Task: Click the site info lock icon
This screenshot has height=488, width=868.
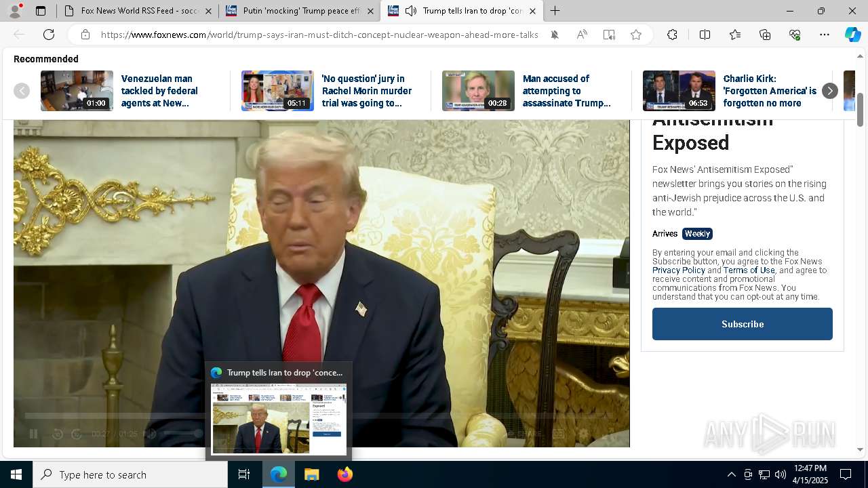Action: point(85,35)
